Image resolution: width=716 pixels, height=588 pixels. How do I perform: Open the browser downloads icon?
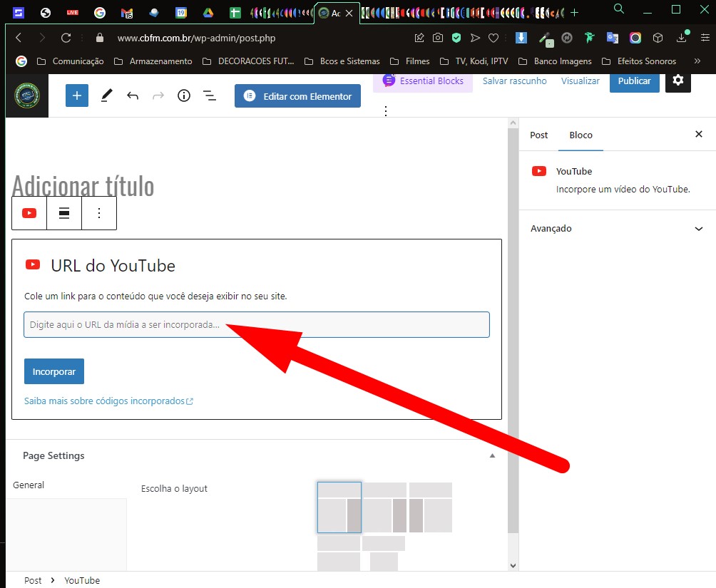tap(682, 37)
